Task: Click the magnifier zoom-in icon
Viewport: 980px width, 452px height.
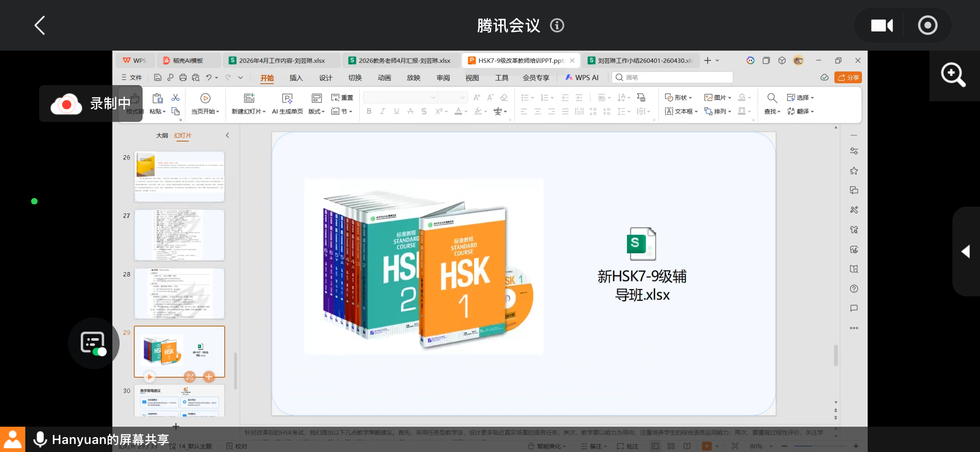Action: coord(953,75)
